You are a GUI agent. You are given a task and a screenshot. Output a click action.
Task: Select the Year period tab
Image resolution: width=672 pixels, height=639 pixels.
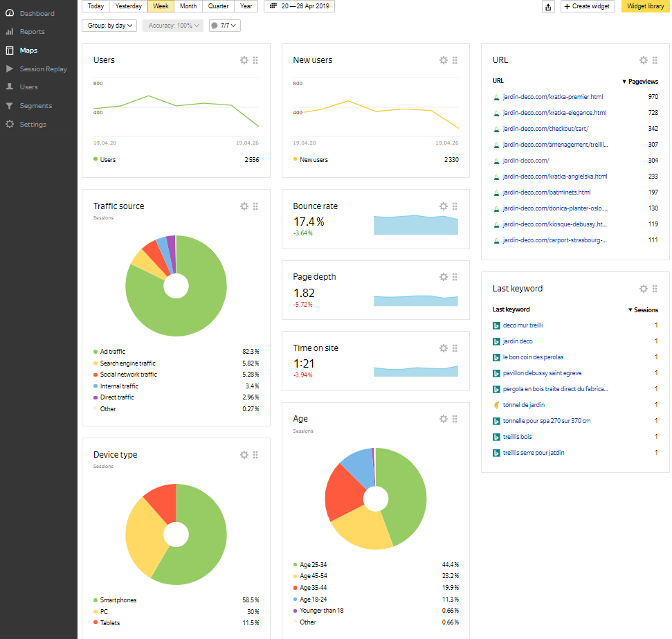(x=246, y=6)
